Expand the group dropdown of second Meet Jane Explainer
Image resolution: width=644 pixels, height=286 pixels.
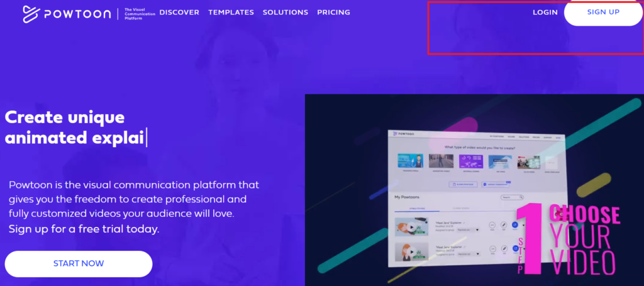click(x=468, y=255)
